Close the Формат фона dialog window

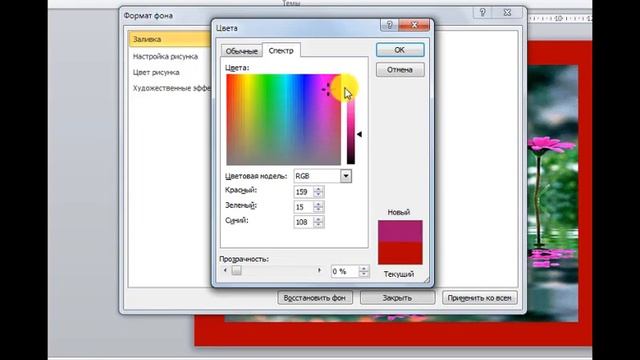507,13
